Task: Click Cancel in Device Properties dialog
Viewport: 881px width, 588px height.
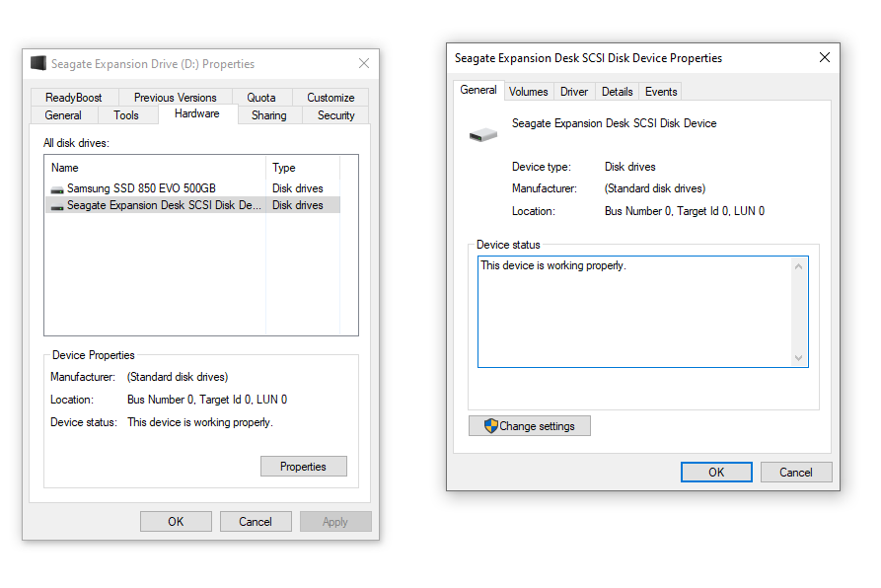Action: point(796,472)
